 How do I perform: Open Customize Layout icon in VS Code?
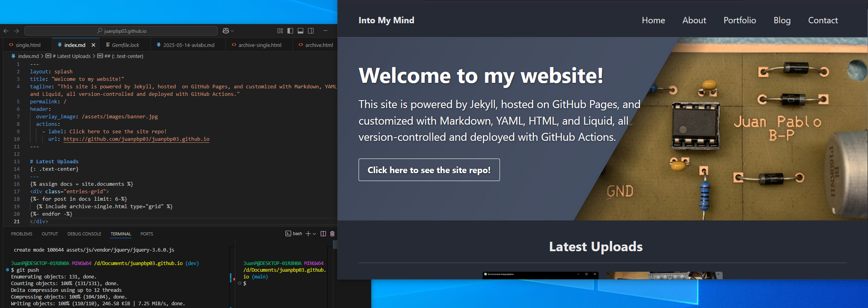[280, 31]
